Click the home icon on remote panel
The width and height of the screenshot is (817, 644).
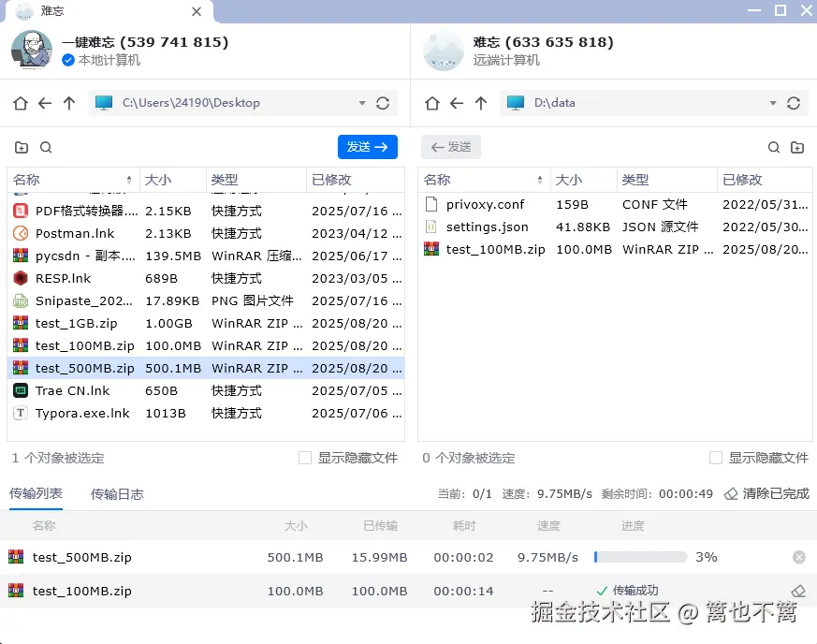point(431,103)
